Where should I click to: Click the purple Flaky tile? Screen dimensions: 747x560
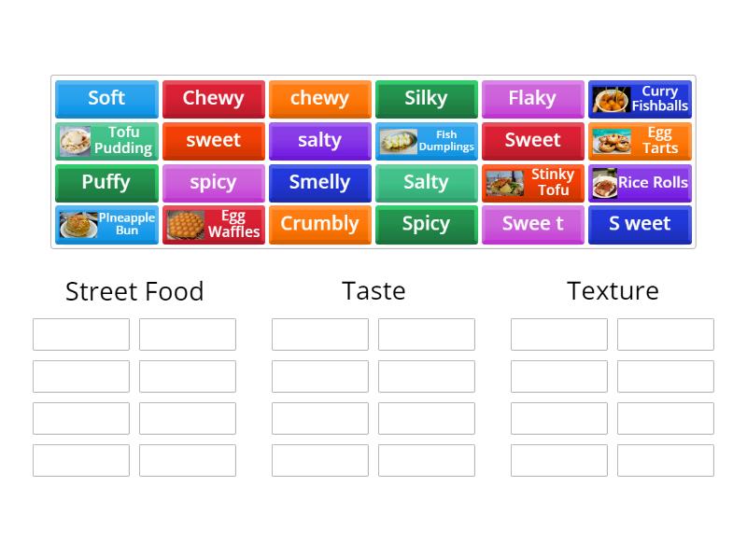tap(533, 99)
